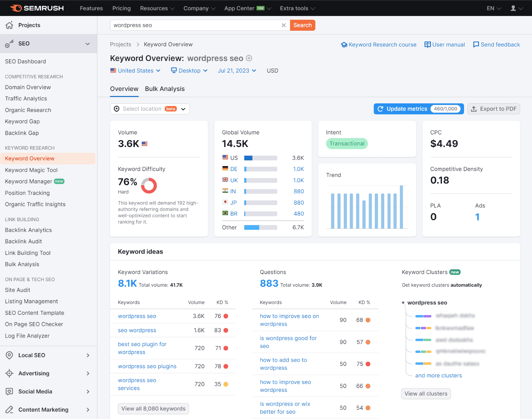The image size is (532, 419).
Task: Open Projects via the home icon
Action: coord(9,25)
